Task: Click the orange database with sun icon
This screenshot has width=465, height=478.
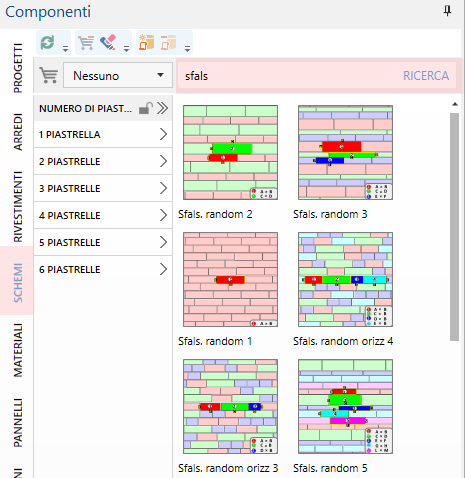Action: click(146, 42)
